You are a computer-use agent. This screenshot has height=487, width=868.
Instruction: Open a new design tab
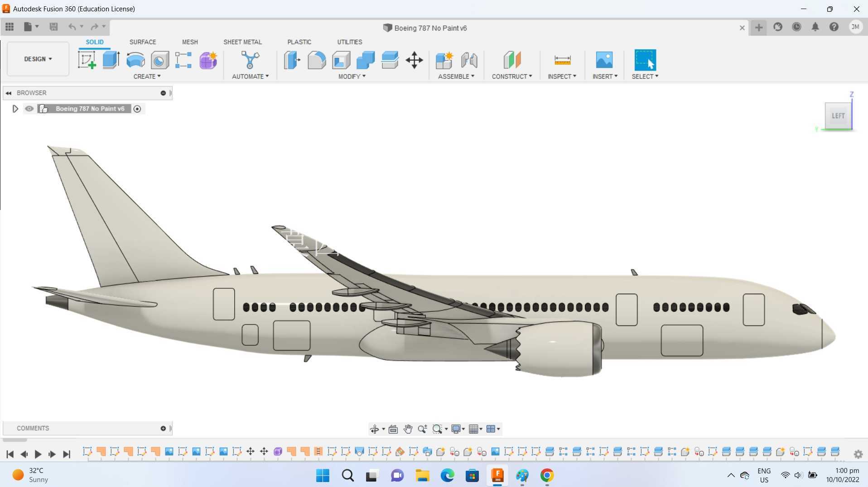(x=759, y=28)
